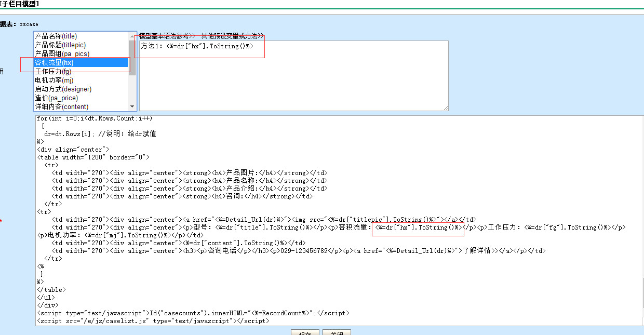644x335 pixels.
Task: Click 了解详情 text in the code
Action: pos(477,251)
